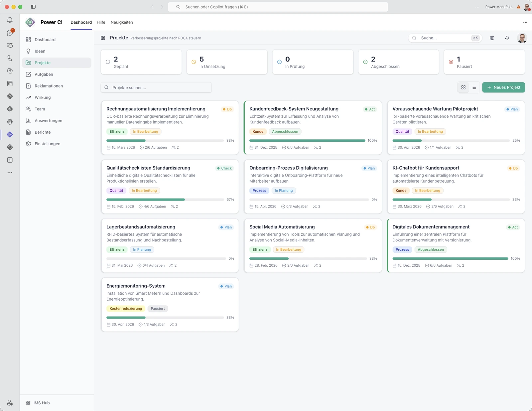This screenshot has height=411, width=532.
Task: Filter by In Umsetzung status card
Action: [x=227, y=62]
